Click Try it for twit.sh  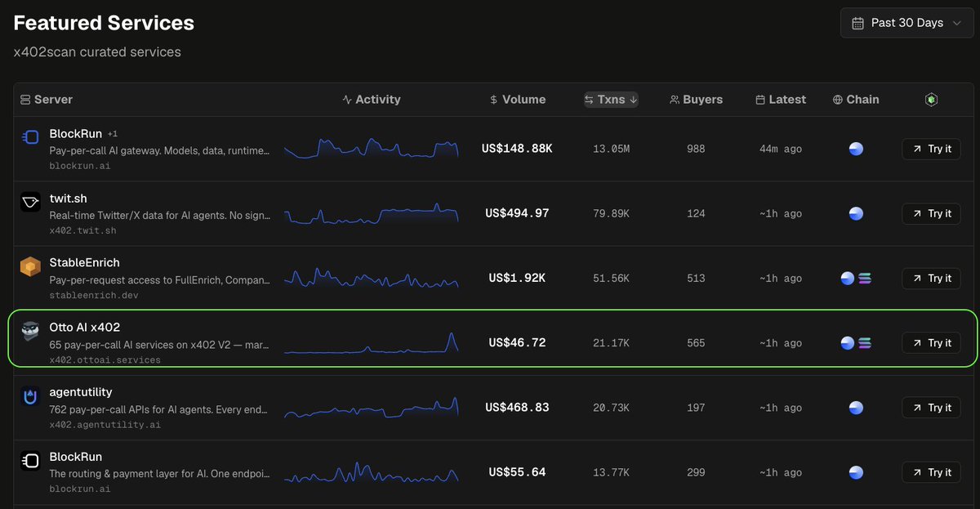point(931,213)
